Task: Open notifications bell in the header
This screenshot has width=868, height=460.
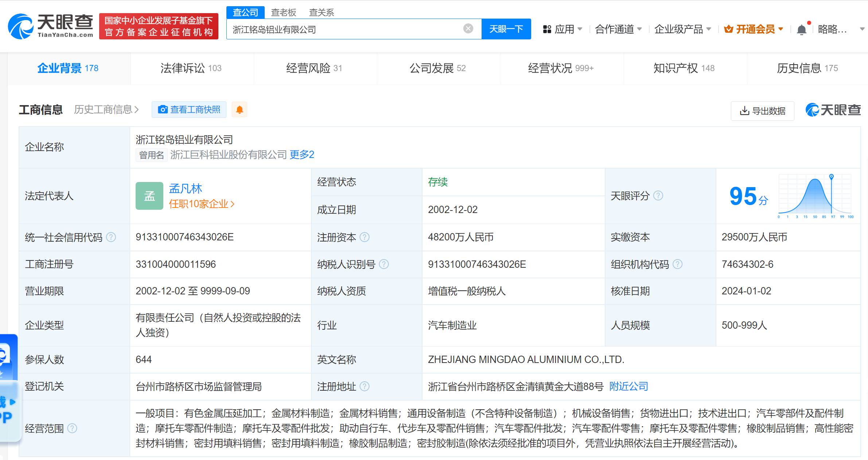Action: click(801, 30)
